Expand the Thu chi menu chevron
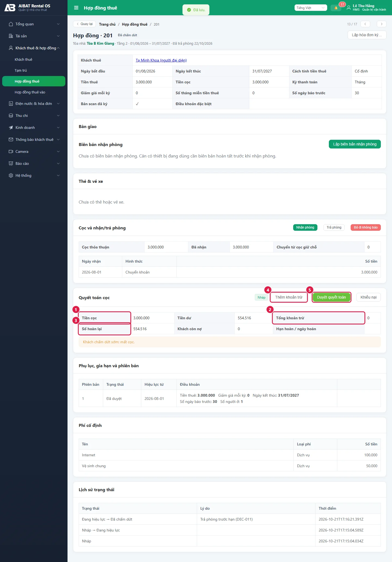The width and height of the screenshot is (392, 562). tap(58, 116)
